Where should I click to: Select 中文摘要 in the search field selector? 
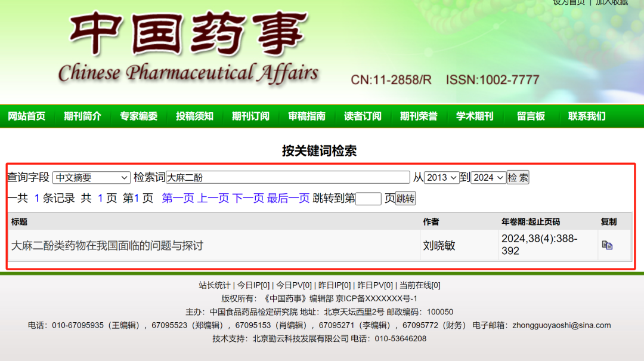pos(91,177)
